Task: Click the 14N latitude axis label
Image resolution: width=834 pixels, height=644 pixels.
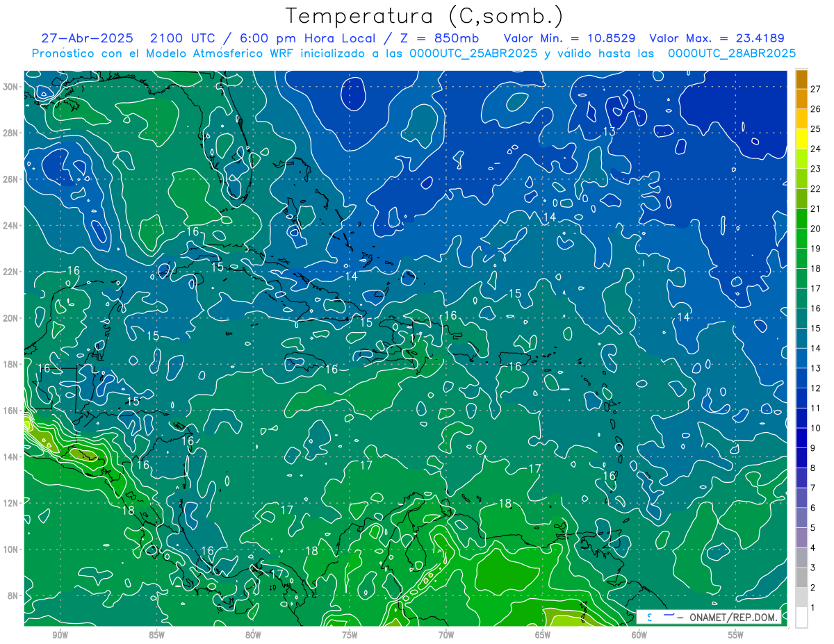Action: pos(11,456)
